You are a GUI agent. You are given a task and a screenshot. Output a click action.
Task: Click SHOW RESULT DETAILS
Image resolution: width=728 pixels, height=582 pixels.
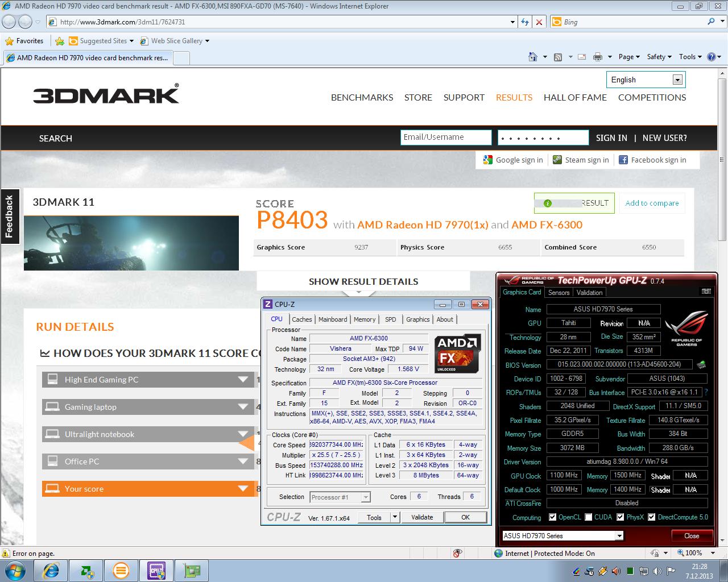tap(363, 281)
